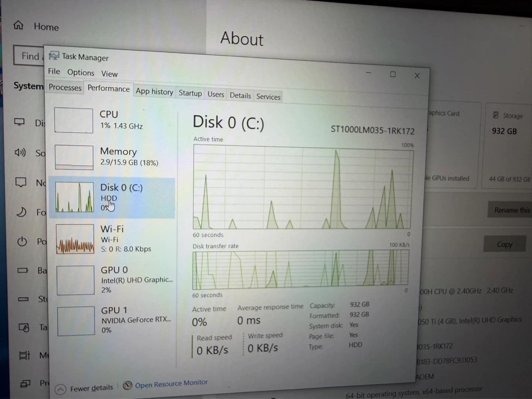Click the CPU 1% 1.43 GHz entry label
Screen dimensions: 532x399
pyautogui.click(x=121, y=120)
